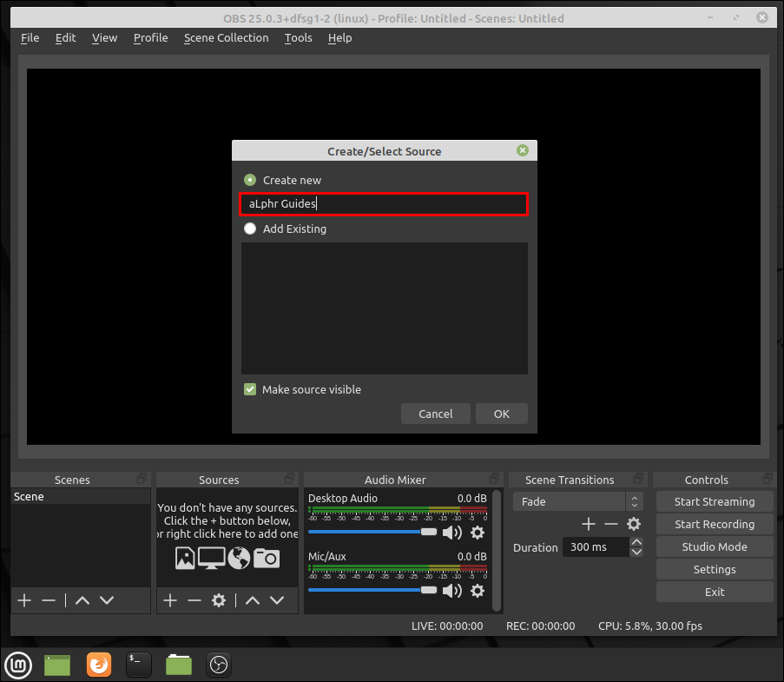Select the Create new radio button
Screen dimensions: 784x682
pos(250,180)
